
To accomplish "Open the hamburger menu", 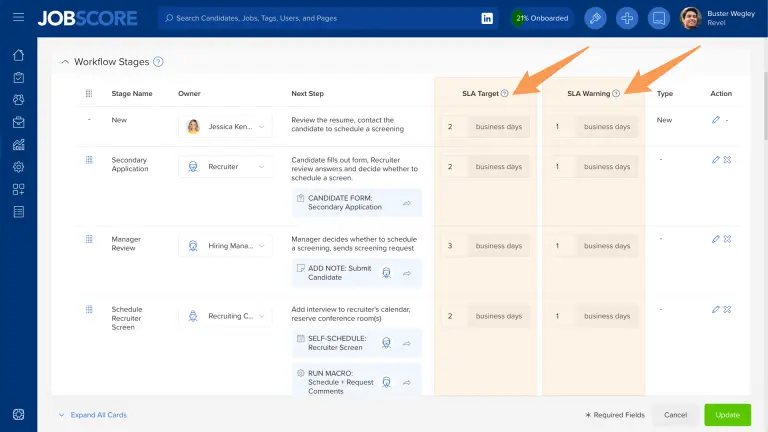I will click(18, 18).
